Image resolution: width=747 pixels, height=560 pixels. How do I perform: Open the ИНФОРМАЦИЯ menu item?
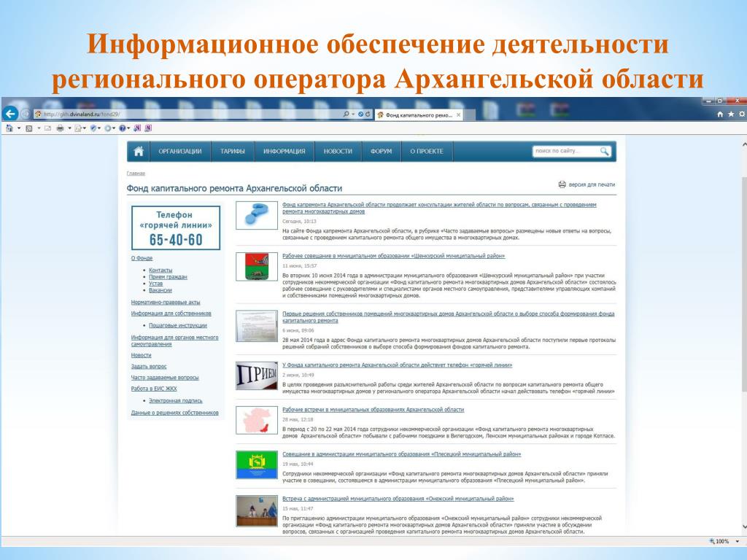click(285, 152)
